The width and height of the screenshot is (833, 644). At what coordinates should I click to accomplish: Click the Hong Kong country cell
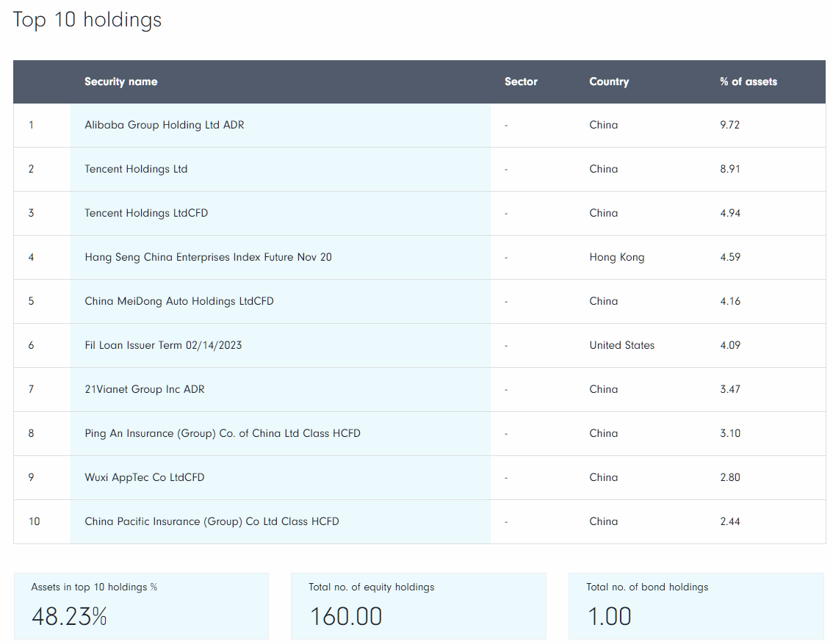[x=617, y=257]
